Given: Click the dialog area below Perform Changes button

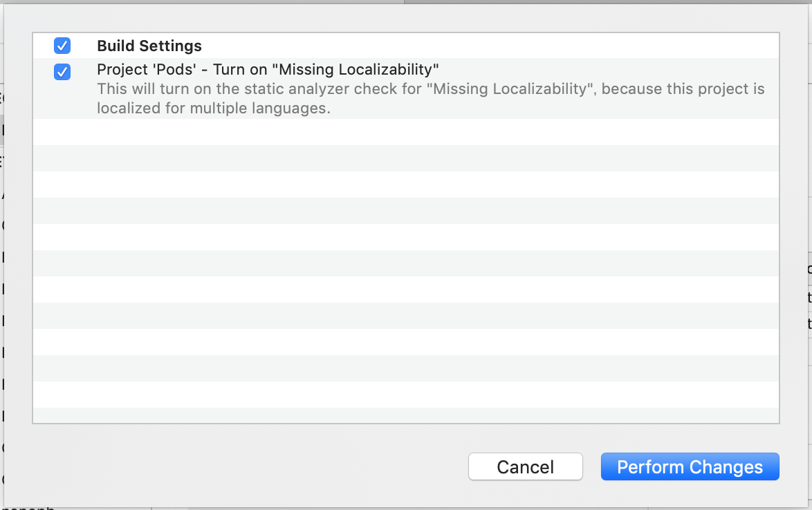Looking at the screenshot, I should pos(690,494).
